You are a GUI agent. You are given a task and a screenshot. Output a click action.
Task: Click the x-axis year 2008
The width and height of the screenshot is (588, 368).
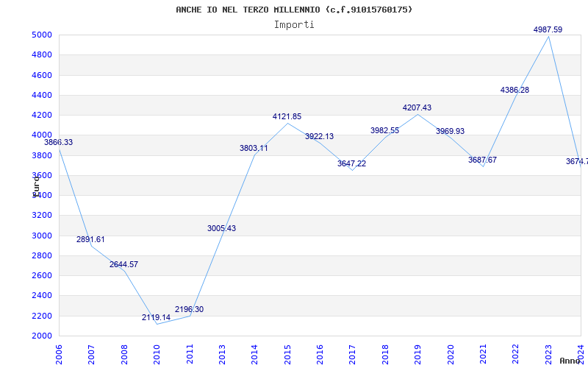coord(124,355)
